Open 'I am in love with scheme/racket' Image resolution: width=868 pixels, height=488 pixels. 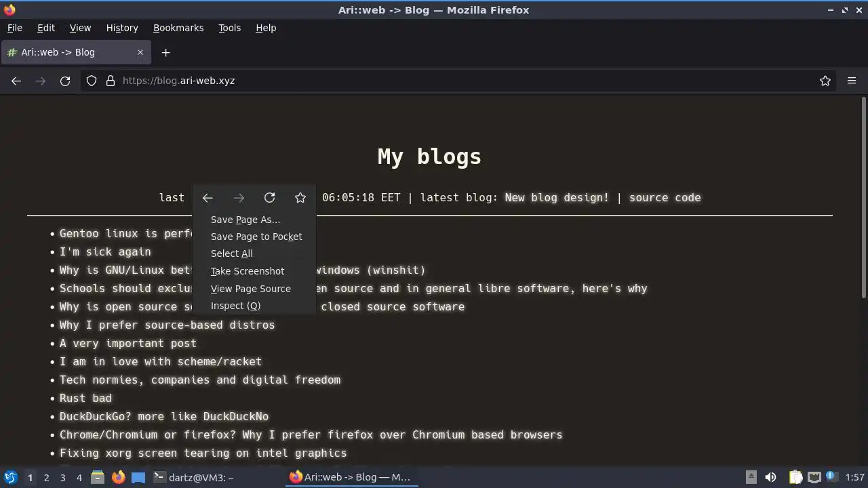(160, 361)
